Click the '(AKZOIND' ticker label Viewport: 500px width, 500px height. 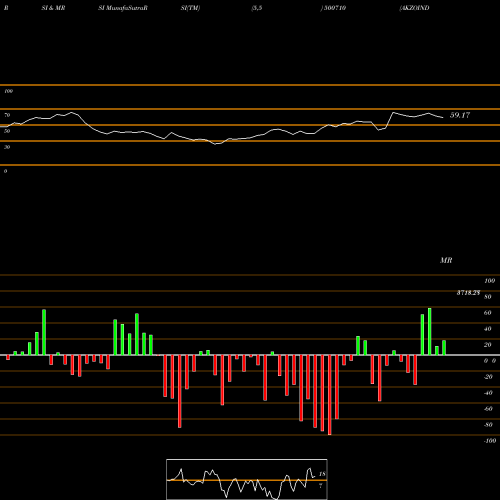tap(414, 8)
